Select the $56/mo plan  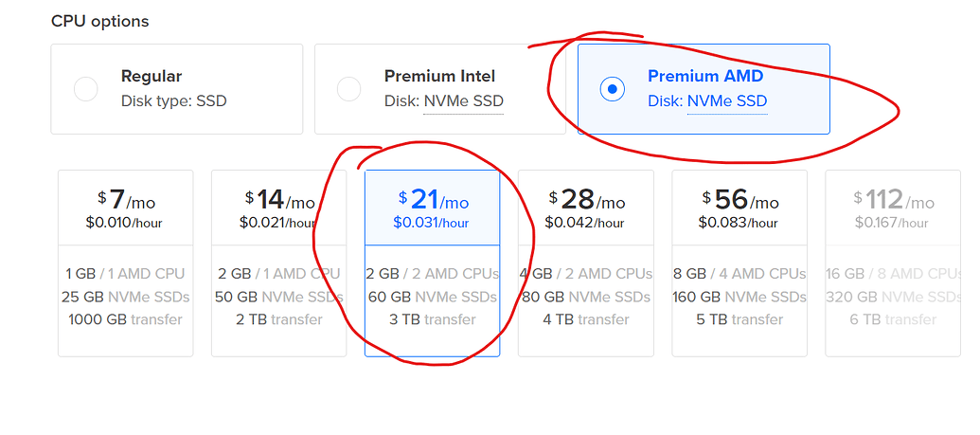739,210
